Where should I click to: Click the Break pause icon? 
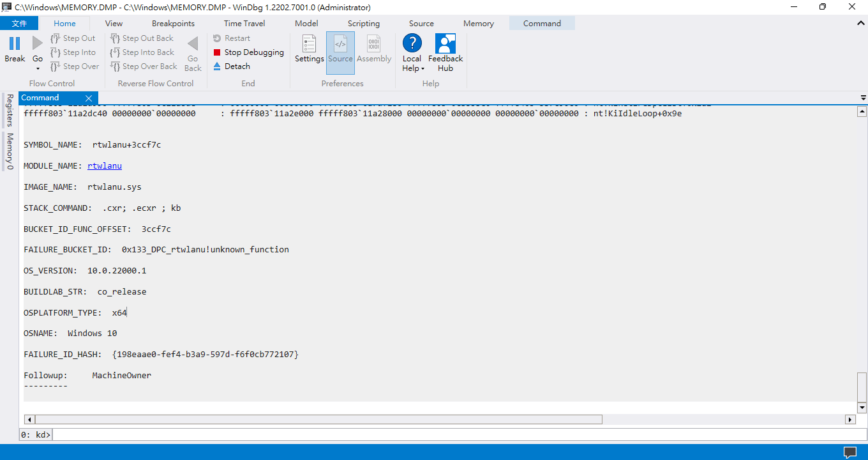[x=15, y=43]
